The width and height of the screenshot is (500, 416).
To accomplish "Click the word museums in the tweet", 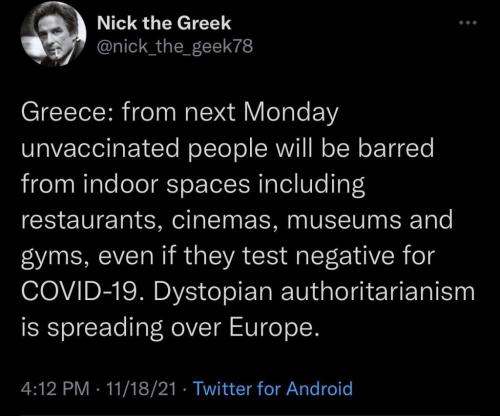I will coord(344,221).
